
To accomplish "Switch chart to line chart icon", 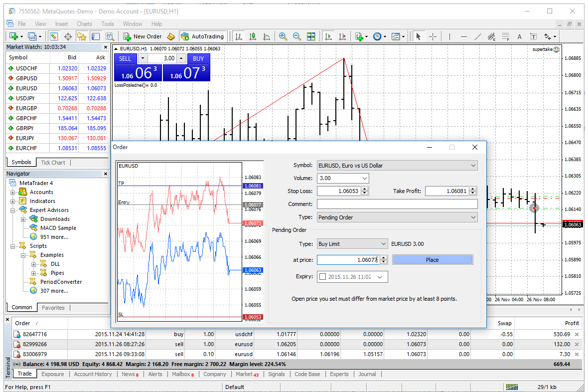I will tap(267, 36).
